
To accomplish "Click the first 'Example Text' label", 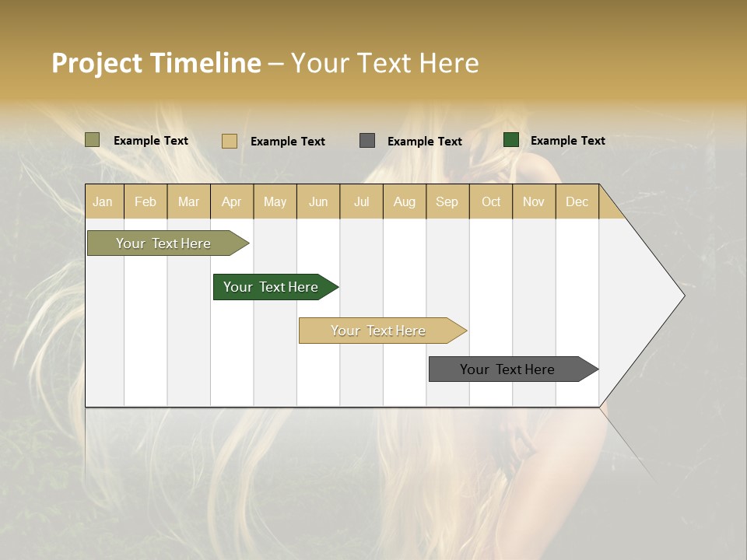I will click(151, 140).
